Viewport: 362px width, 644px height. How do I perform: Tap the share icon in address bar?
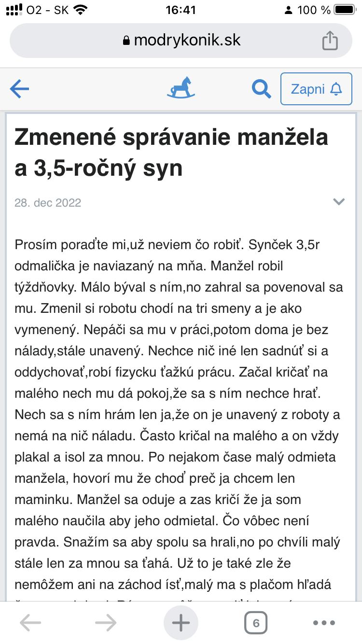point(330,41)
